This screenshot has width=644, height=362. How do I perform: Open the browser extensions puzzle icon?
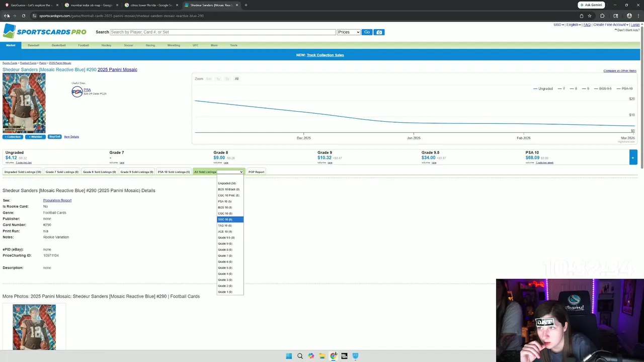602,16
